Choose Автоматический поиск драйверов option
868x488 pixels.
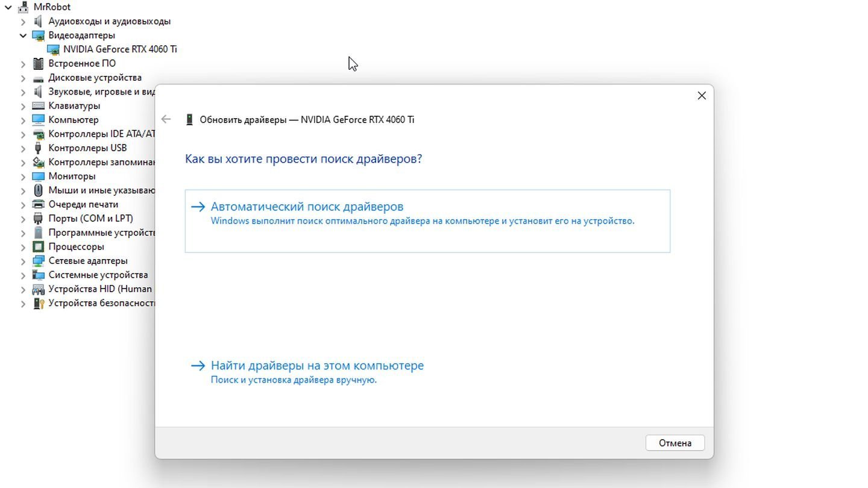pyautogui.click(x=427, y=221)
